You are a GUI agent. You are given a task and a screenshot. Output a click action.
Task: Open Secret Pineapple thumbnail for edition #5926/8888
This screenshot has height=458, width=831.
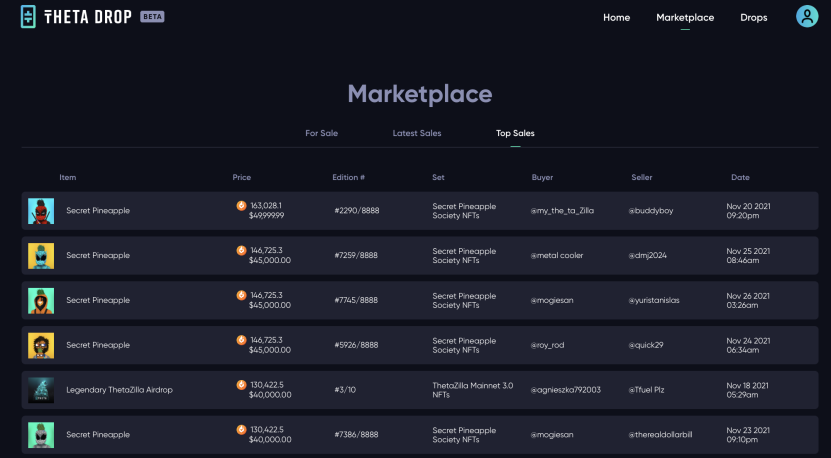click(41, 346)
